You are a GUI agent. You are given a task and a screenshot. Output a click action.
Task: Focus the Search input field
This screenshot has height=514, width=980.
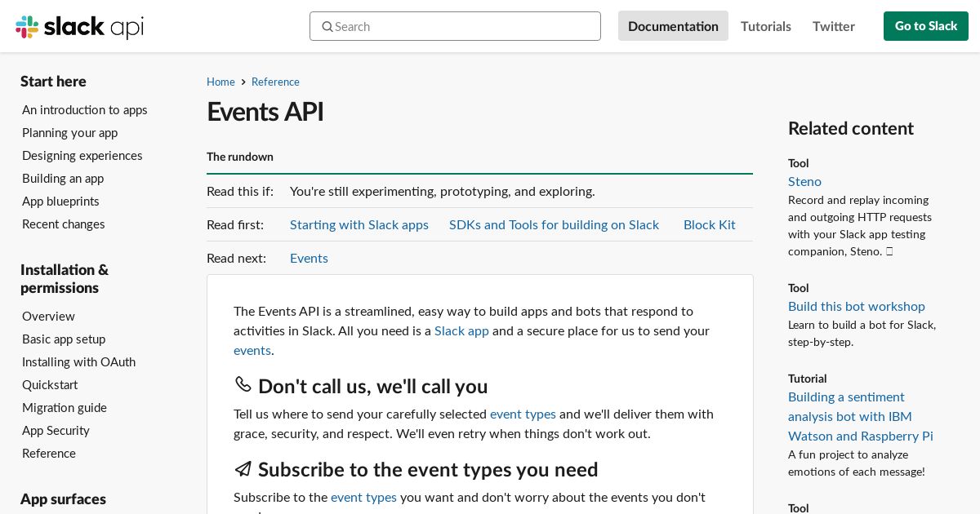coord(455,26)
